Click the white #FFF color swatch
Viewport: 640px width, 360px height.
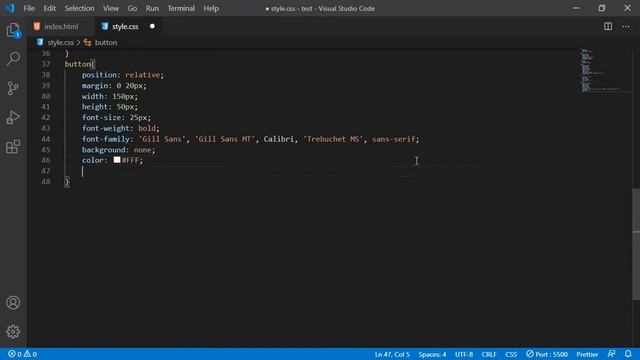pyautogui.click(x=117, y=160)
